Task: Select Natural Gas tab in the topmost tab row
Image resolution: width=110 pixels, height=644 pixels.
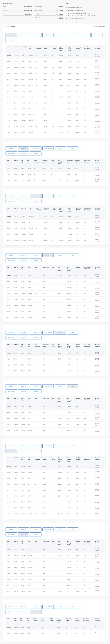Action: tap(97, 35)
